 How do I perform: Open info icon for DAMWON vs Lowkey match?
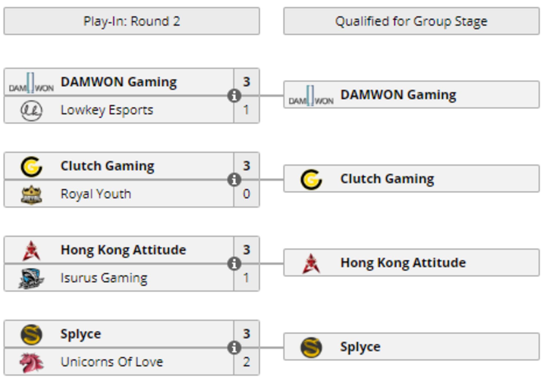point(234,96)
